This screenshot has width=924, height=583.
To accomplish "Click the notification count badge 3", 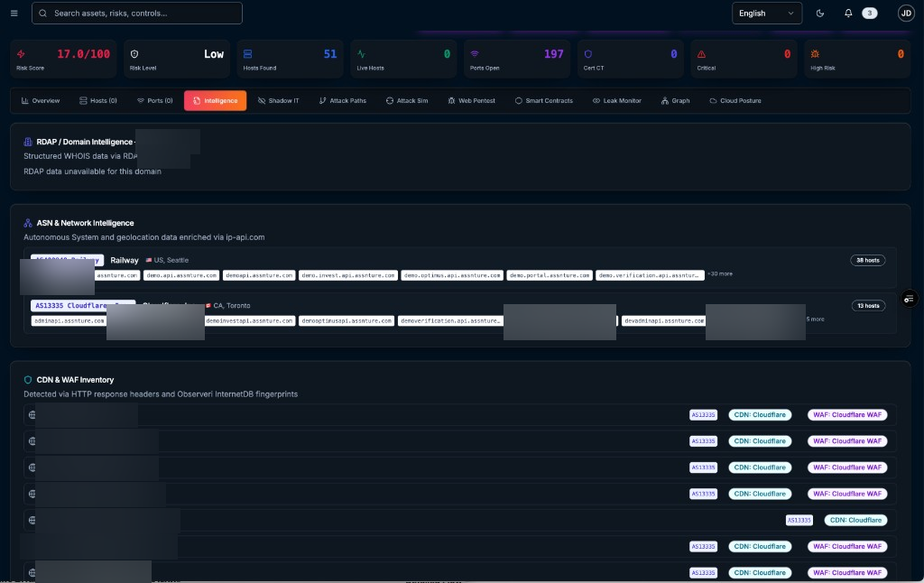I will coord(869,13).
